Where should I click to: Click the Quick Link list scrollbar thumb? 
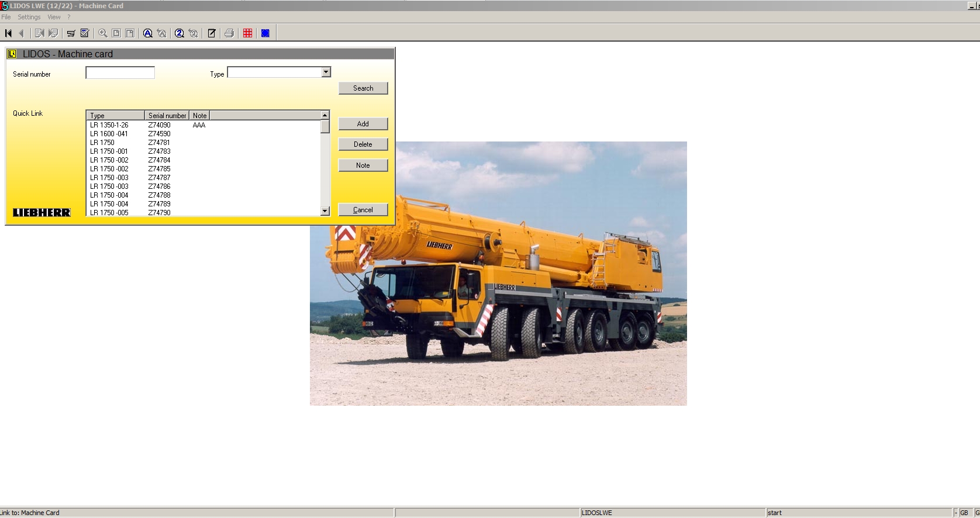tap(325, 127)
